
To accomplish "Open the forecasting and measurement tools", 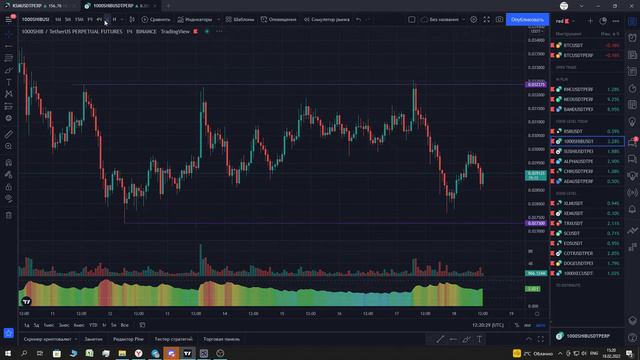I will [x=9, y=106].
